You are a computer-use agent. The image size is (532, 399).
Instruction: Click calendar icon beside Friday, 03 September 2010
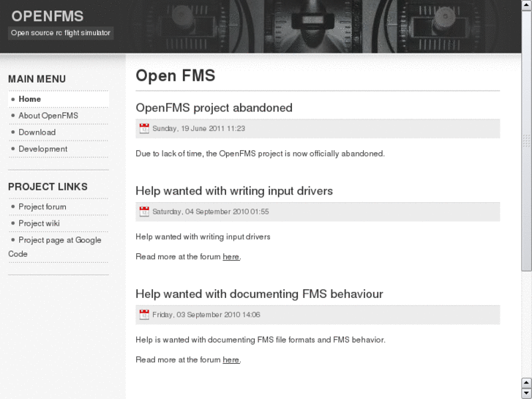click(144, 315)
